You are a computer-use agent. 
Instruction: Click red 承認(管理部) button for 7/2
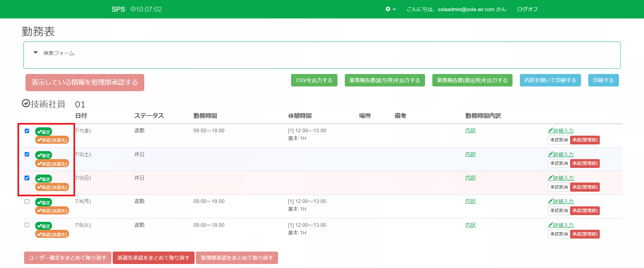[x=585, y=163]
